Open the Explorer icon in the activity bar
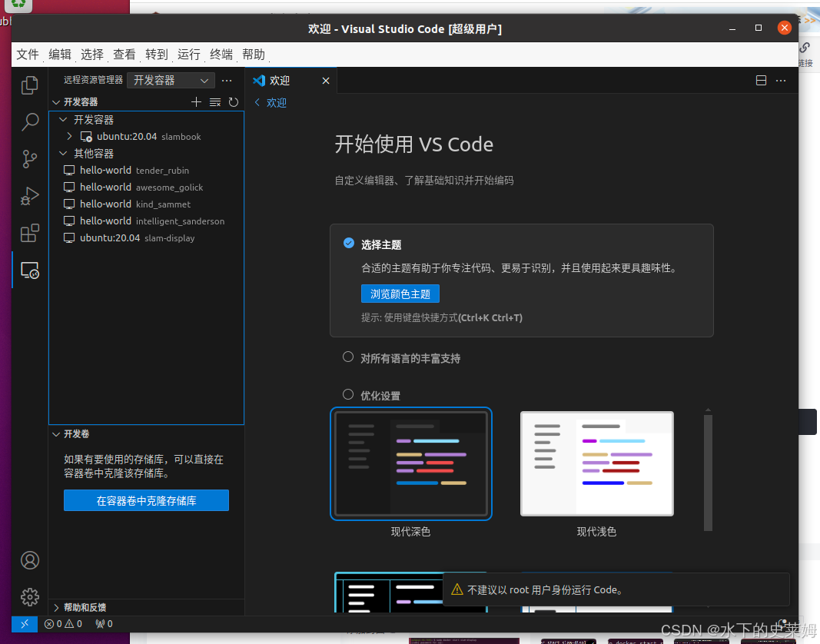Screen dimensions: 820x644 click(29, 85)
